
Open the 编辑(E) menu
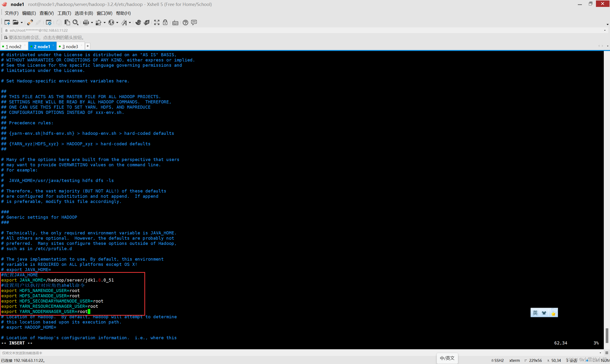pyautogui.click(x=29, y=13)
